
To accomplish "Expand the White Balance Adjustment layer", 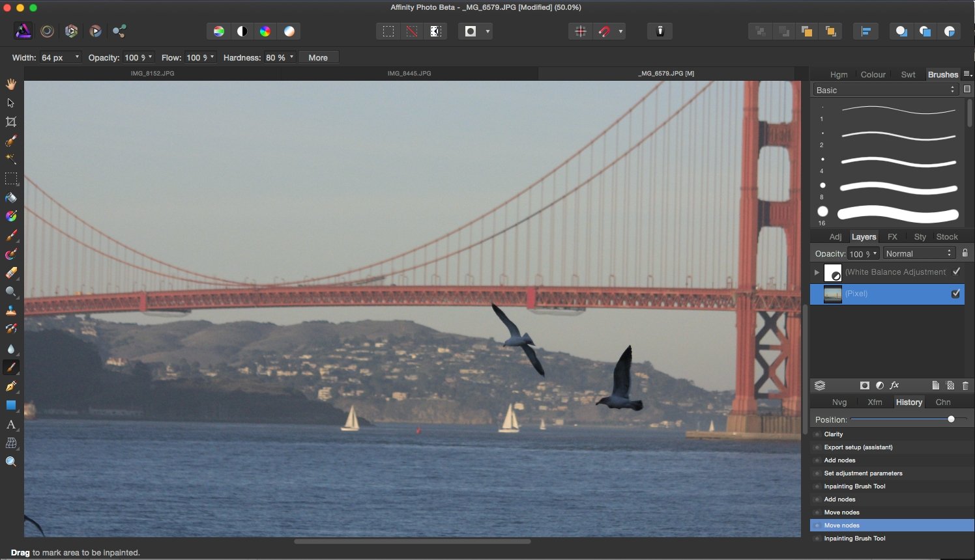I will (x=817, y=272).
